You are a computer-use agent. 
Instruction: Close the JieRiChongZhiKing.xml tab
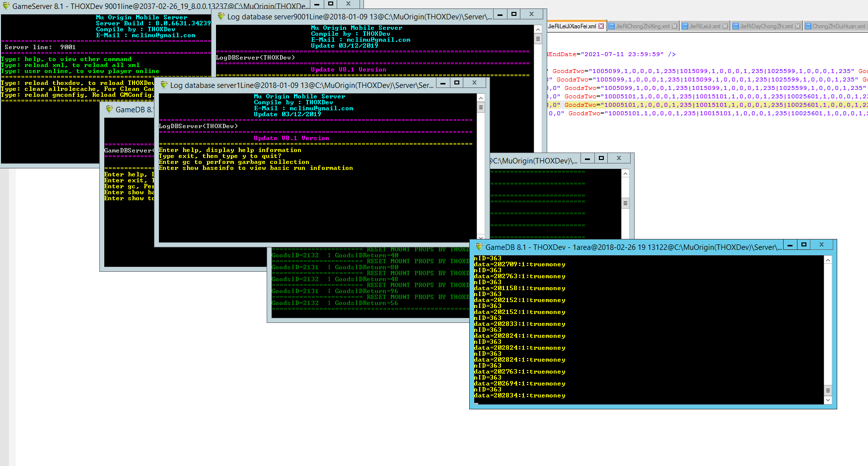coord(674,26)
